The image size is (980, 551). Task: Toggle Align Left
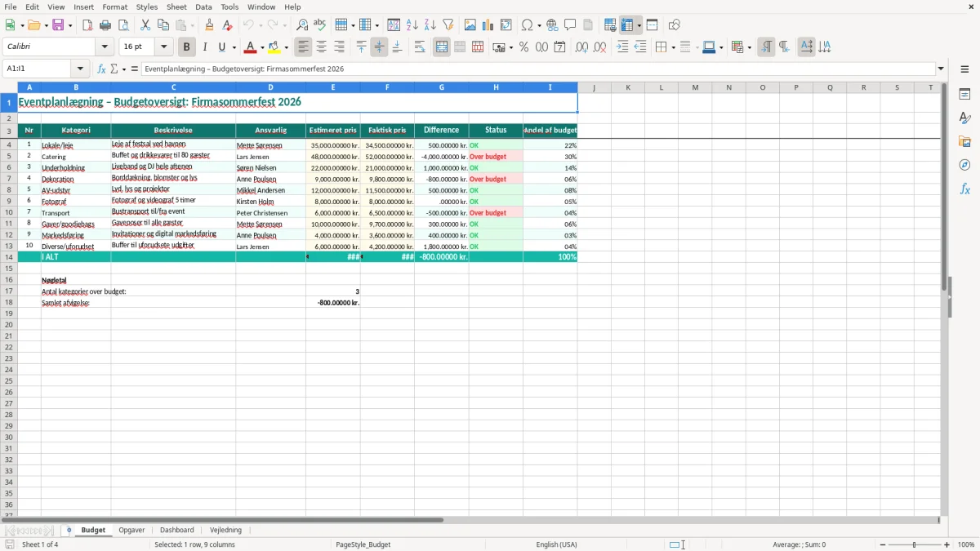(303, 47)
